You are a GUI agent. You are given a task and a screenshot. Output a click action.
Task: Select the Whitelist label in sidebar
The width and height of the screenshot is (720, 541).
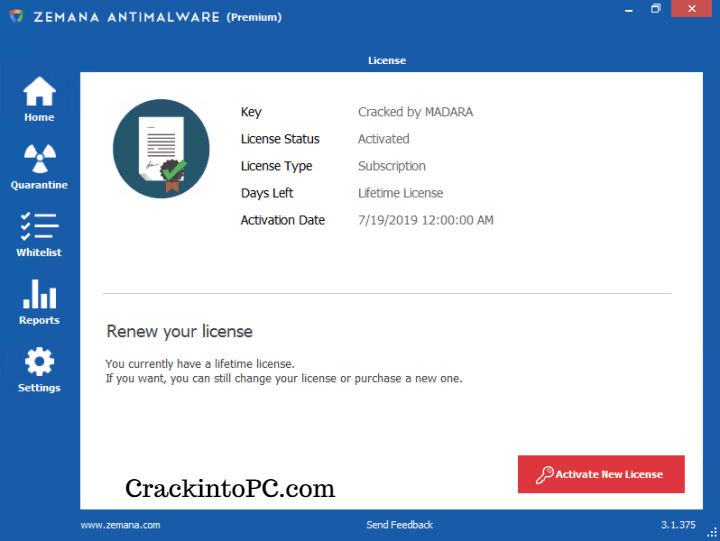[39, 253]
